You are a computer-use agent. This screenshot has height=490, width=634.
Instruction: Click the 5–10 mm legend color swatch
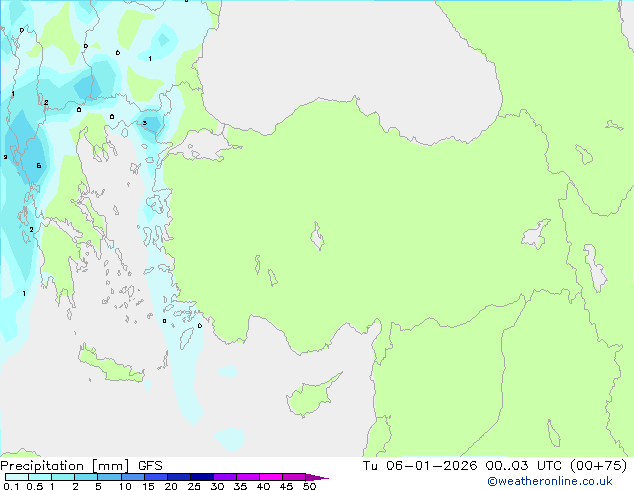[110, 477]
